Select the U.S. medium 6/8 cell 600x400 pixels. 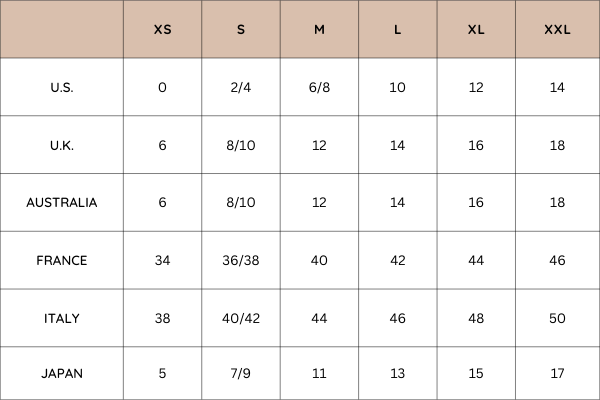(319, 88)
